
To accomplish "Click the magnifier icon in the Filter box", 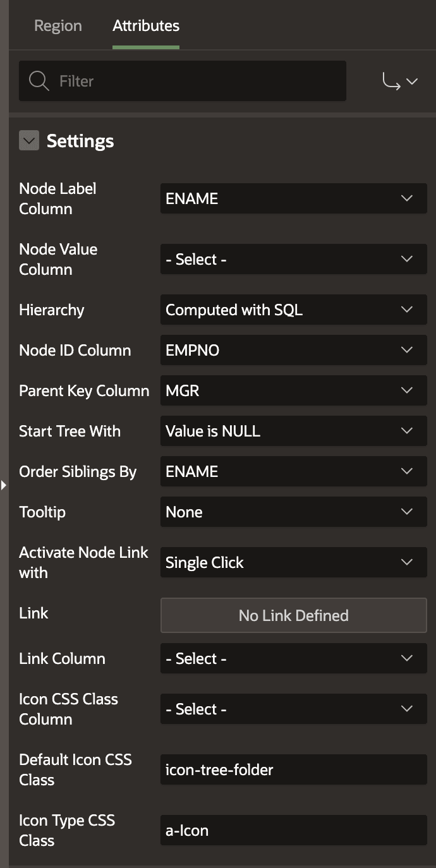I will (39, 81).
